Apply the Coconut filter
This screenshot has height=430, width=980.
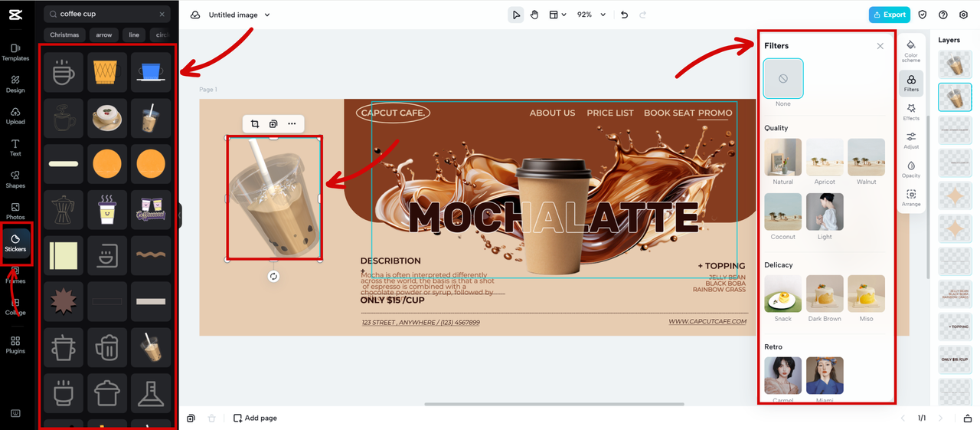[782, 212]
